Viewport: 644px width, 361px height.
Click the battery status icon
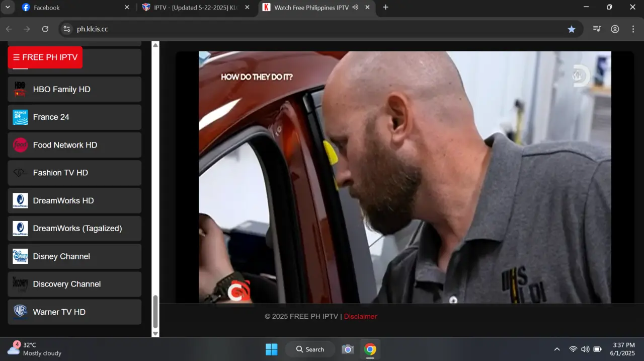[x=598, y=349]
